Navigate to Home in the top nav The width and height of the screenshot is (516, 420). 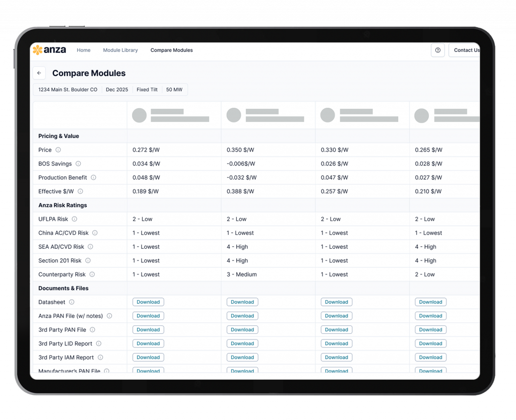click(x=84, y=50)
